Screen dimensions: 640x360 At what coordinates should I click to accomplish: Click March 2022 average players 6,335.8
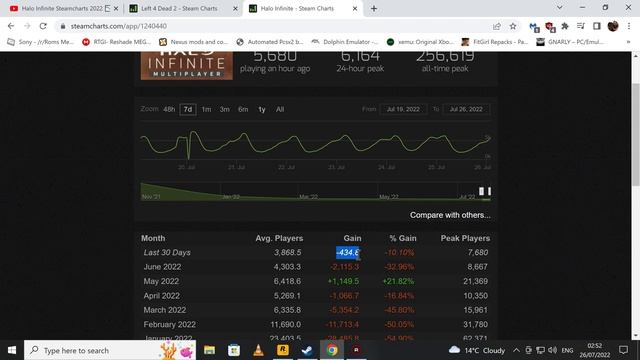[287, 310]
